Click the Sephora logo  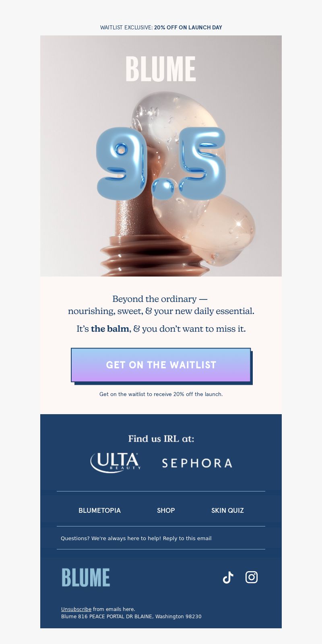pyautogui.click(x=197, y=463)
